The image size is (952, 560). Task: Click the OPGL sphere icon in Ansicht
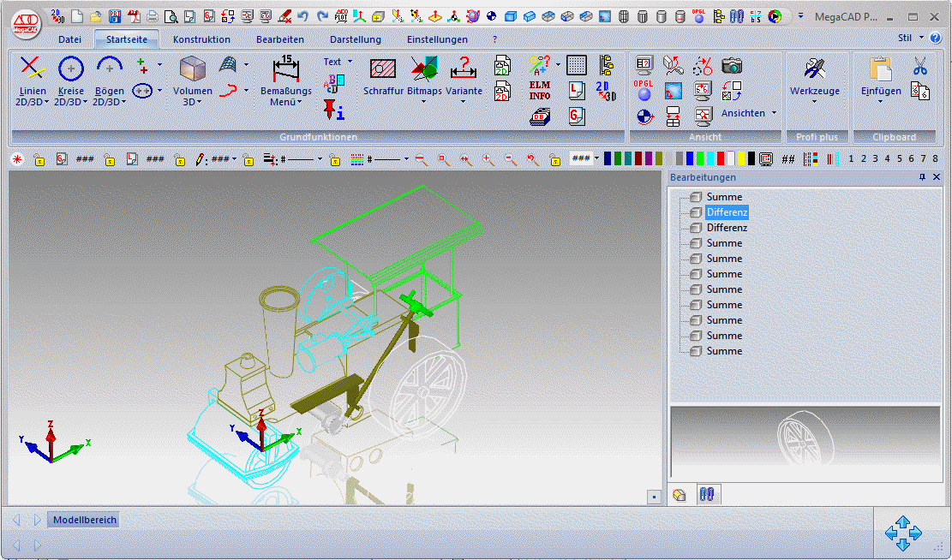click(x=644, y=90)
